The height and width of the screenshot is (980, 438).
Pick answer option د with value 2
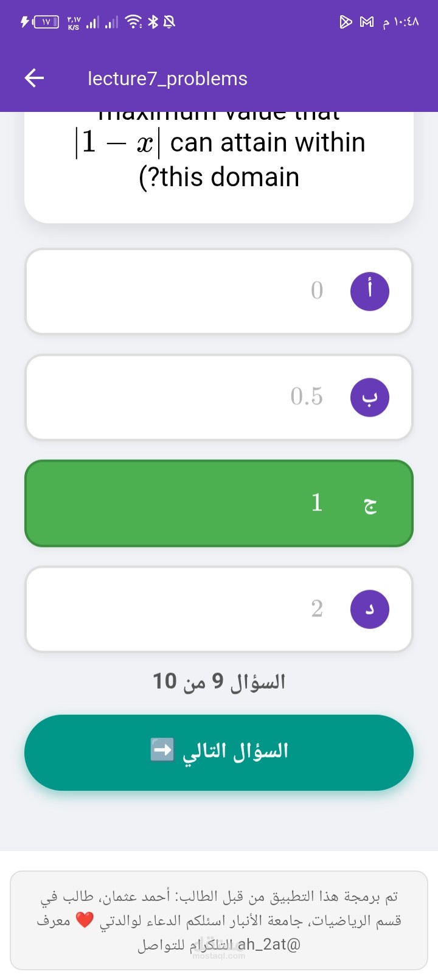[x=219, y=609]
